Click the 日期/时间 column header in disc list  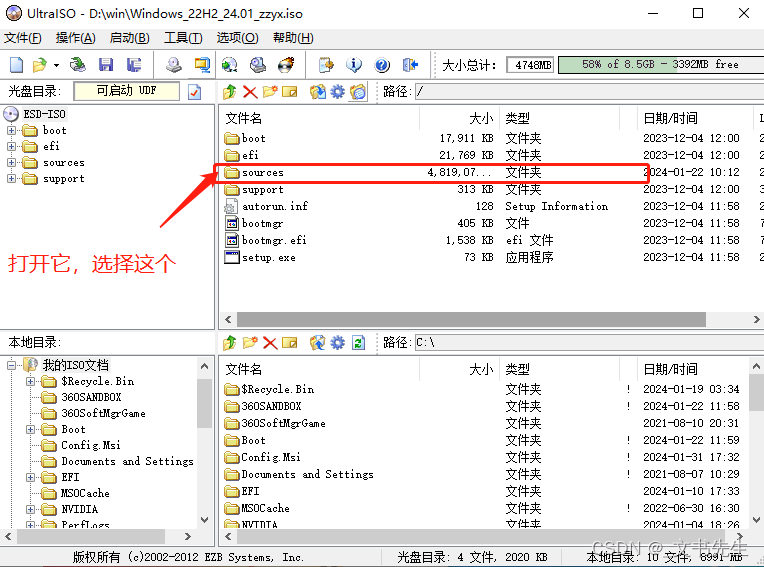point(695,118)
